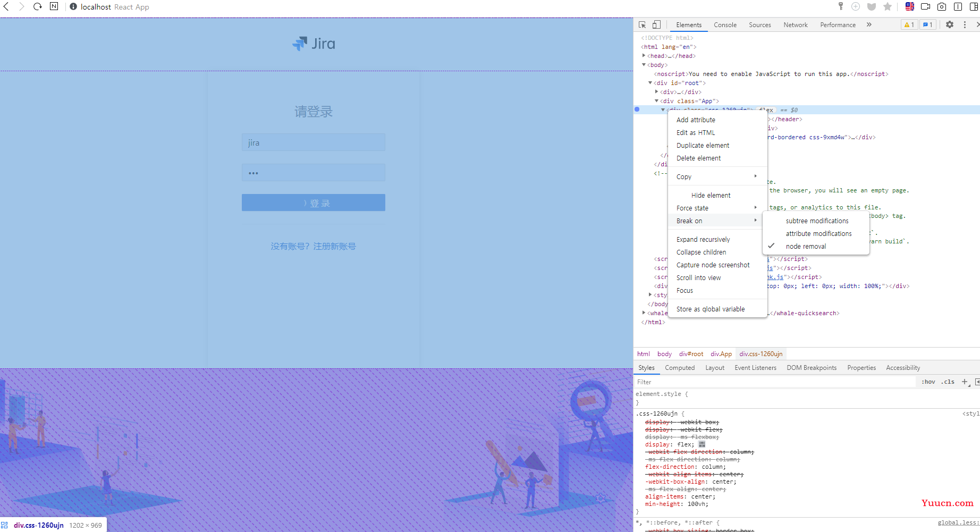
Task: Switch to the Network tab
Action: pyautogui.click(x=795, y=25)
